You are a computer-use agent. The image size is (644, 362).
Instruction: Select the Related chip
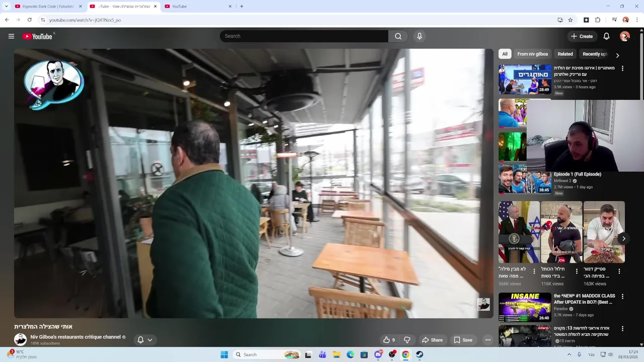(565, 54)
